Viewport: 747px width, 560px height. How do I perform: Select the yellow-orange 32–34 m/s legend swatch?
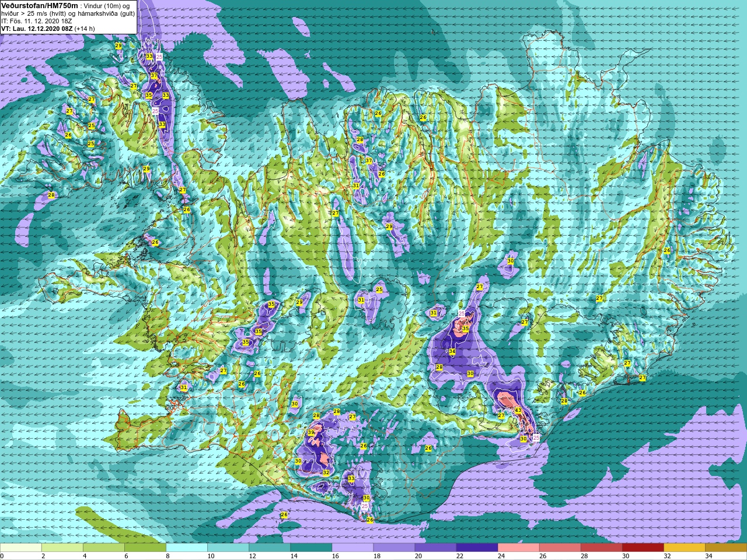tap(684, 548)
